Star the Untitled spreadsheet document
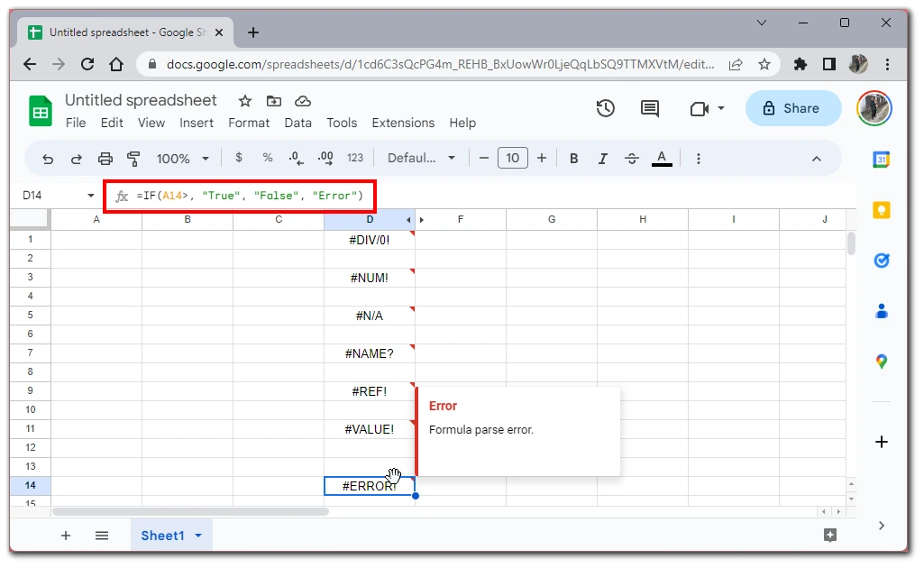 click(245, 101)
